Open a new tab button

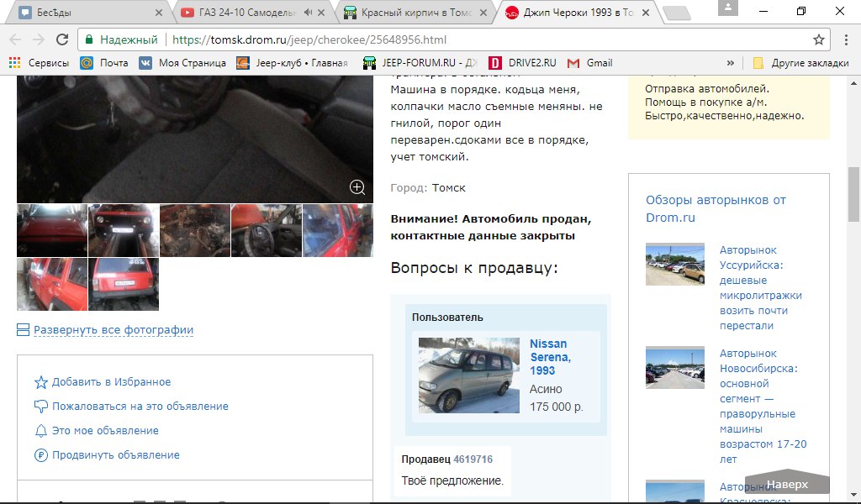coord(677,13)
